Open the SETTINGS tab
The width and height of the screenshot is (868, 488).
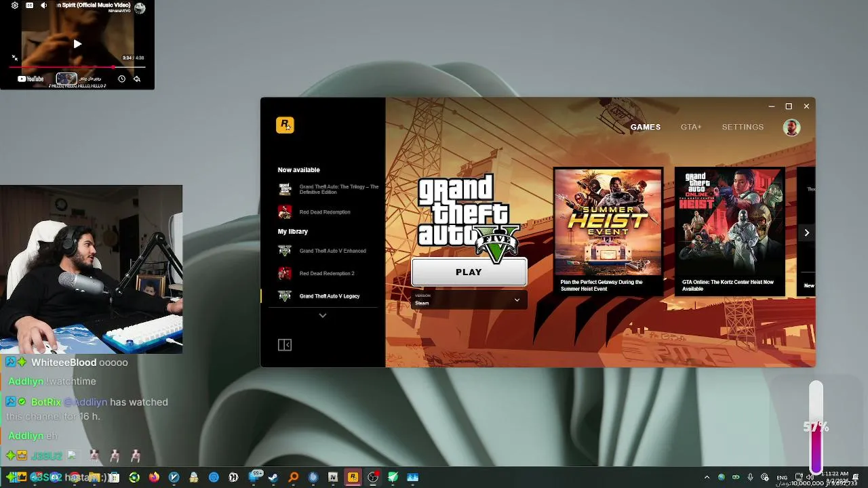(743, 127)
